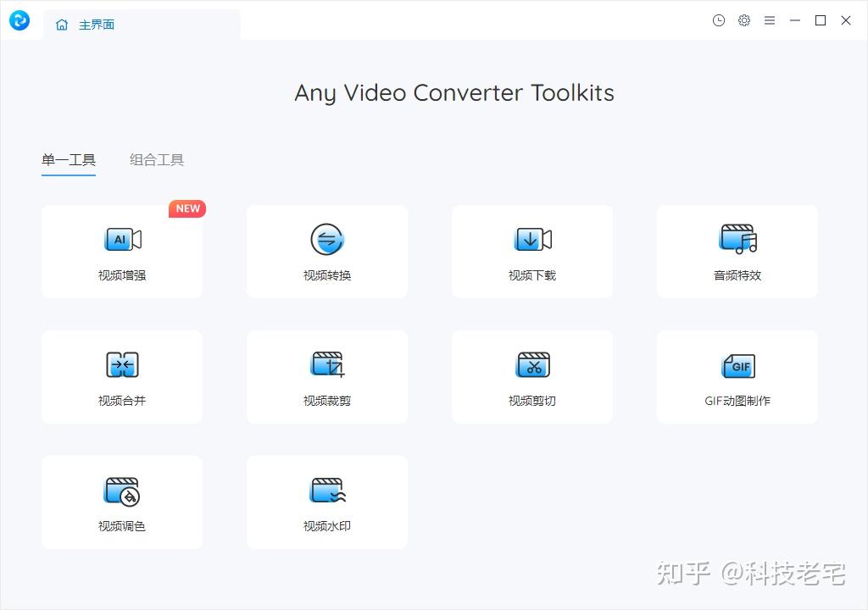Open the GIF动图制作 GIF maker
Screen dimensions: 868x610
pos(737,376)
